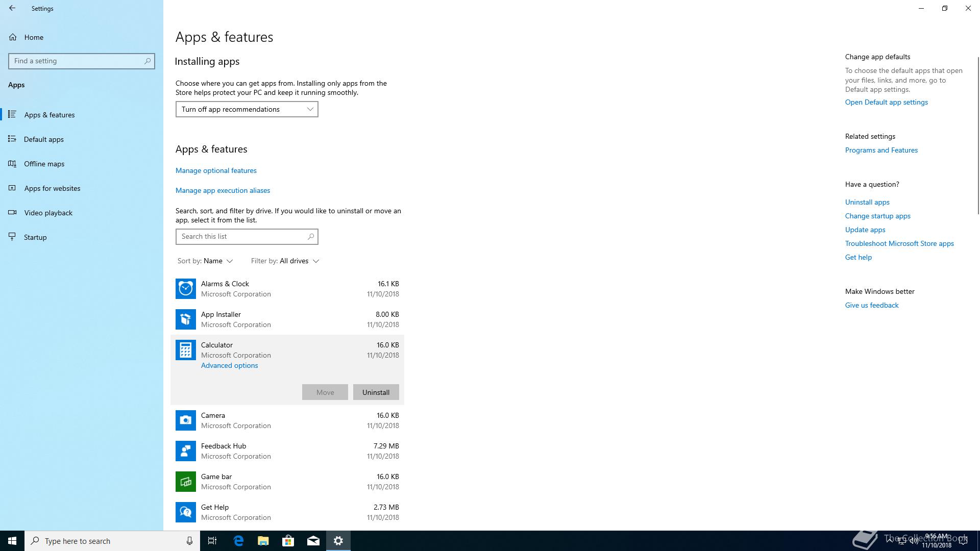The height and width of the screenshot is (551, 980).
Task: Open the Home icon in sidebar
Action: (13, 37)
